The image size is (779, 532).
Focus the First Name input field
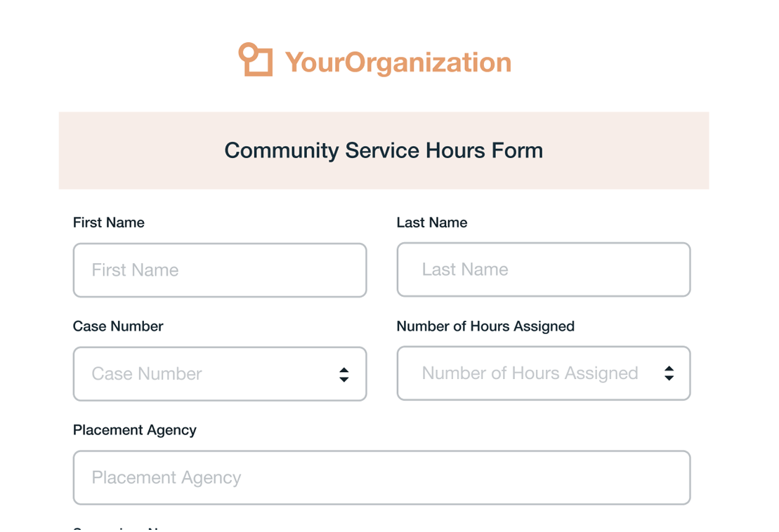point(220,270)
